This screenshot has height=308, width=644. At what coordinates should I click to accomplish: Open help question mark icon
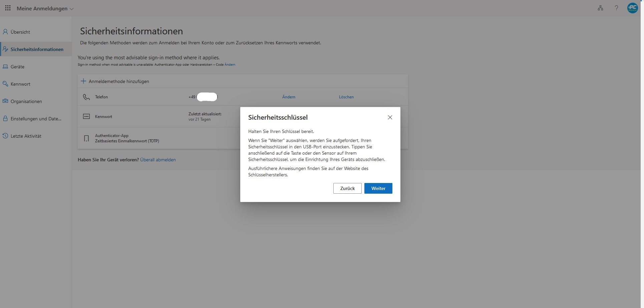[616, 8]
